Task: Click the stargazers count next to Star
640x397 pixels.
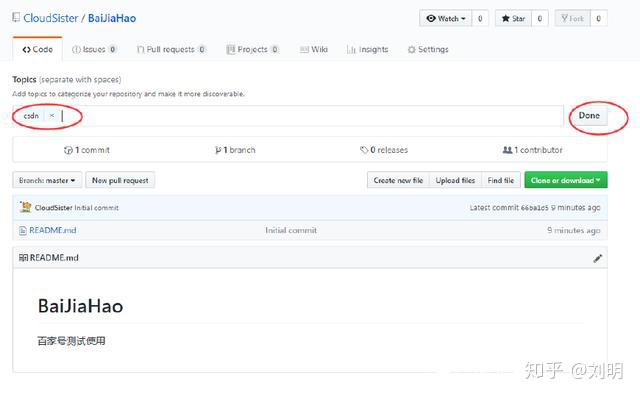Action: point(540,18)
